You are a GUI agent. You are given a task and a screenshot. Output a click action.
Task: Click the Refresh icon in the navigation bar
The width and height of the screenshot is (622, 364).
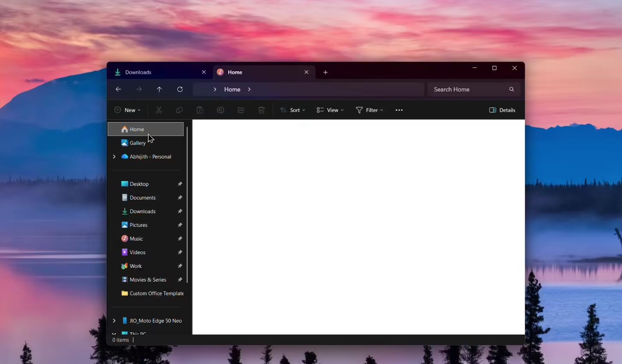tap(180, 89)
